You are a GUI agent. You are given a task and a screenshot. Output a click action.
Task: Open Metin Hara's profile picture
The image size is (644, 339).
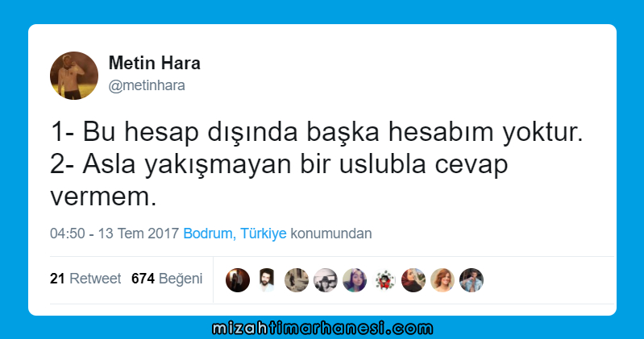tap(74, 76)
